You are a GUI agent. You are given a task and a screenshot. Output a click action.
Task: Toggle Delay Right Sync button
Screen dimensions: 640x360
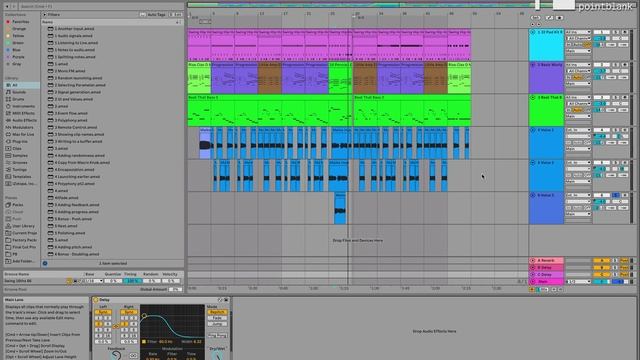(129, 312)
